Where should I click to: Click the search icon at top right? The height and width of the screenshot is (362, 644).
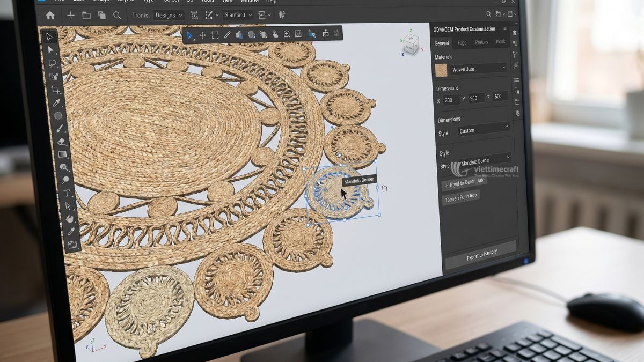tap(488, 14)
